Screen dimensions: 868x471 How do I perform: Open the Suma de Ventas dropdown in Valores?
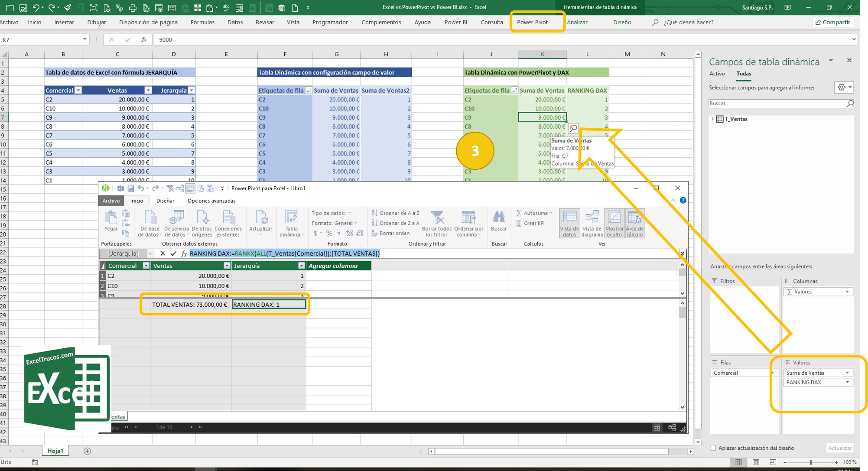coord(848,372)
